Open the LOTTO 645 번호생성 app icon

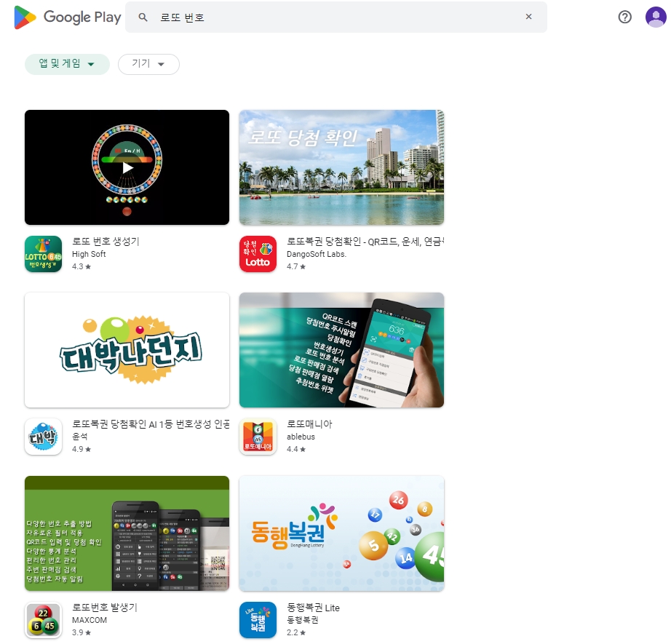click(x=43, y=254)
